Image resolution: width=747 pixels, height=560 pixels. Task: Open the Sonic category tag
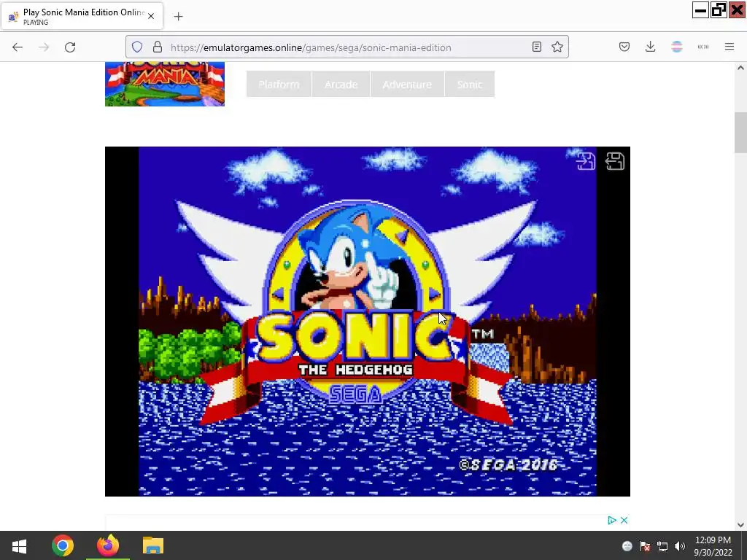coord(470,85)
